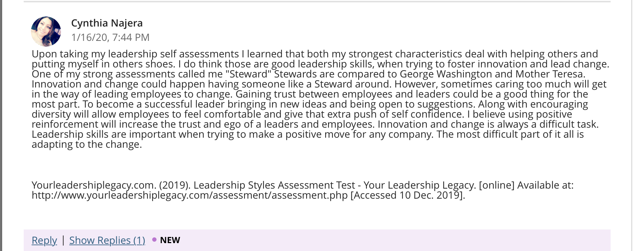Click the quoted word "Steward" in the post
Screen dimensions: 644x251
(x=251, y=74)
